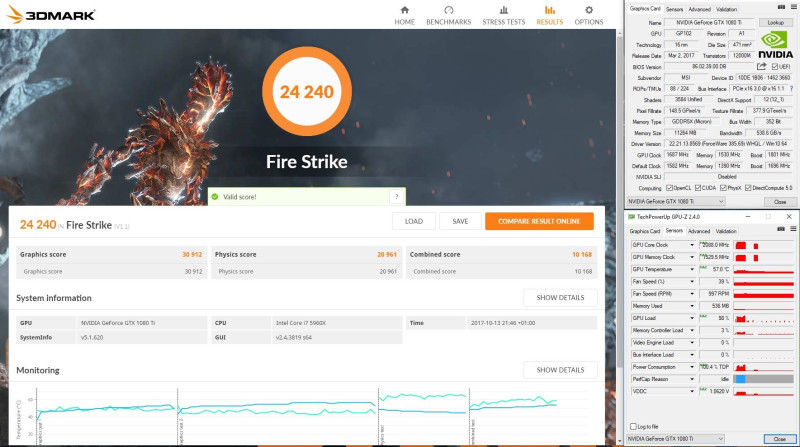Switch to Advanced tab in the GPU-Z Sensors window
800x447 pixels.
(x=699, y=231)
